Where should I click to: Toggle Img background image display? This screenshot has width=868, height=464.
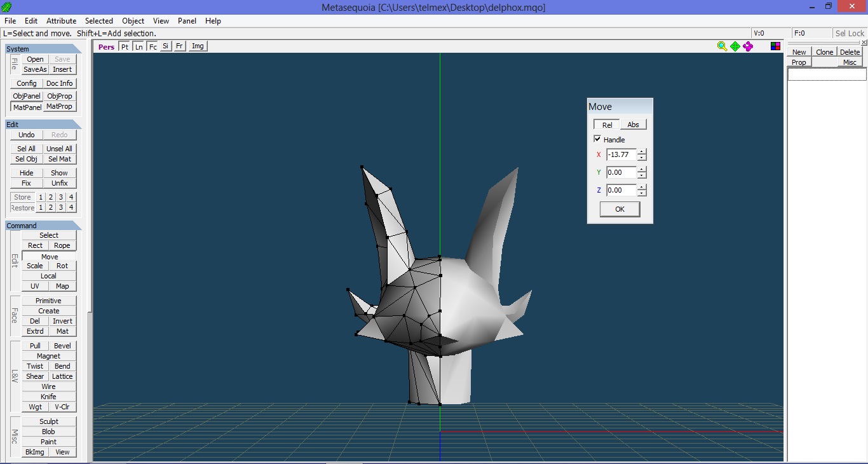pyautogui.click(x=198, y=46)
